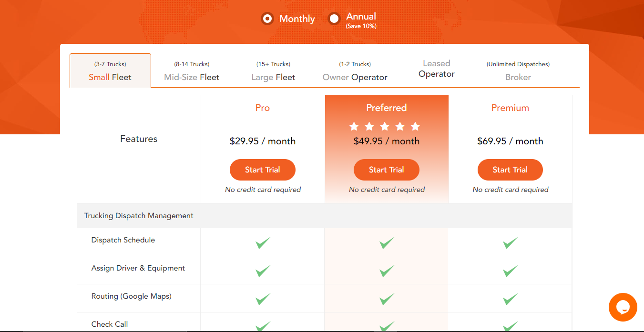
Task: Open the orange chat support bubble
Action: coord(623,307)
